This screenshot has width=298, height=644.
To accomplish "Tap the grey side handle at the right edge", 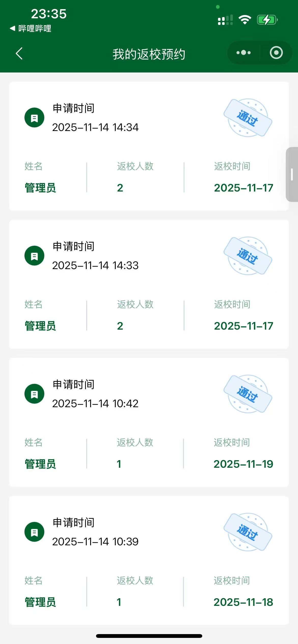I will [292, 174].
